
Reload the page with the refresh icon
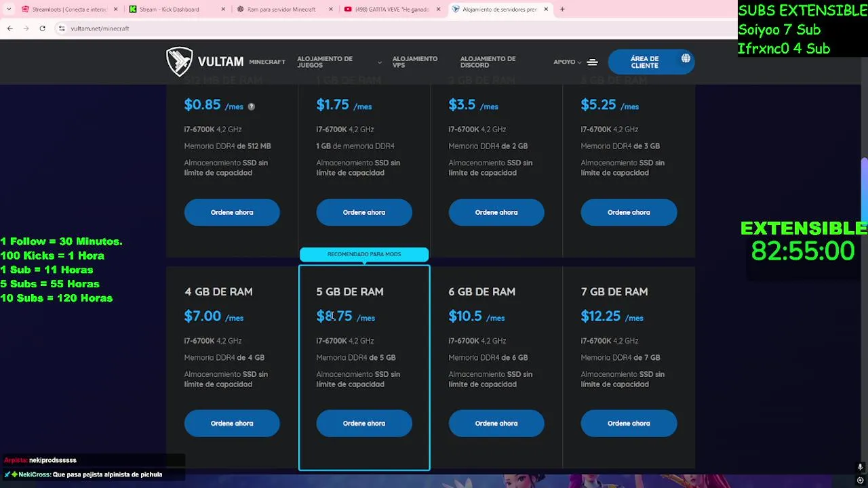[x=42, y=28]
